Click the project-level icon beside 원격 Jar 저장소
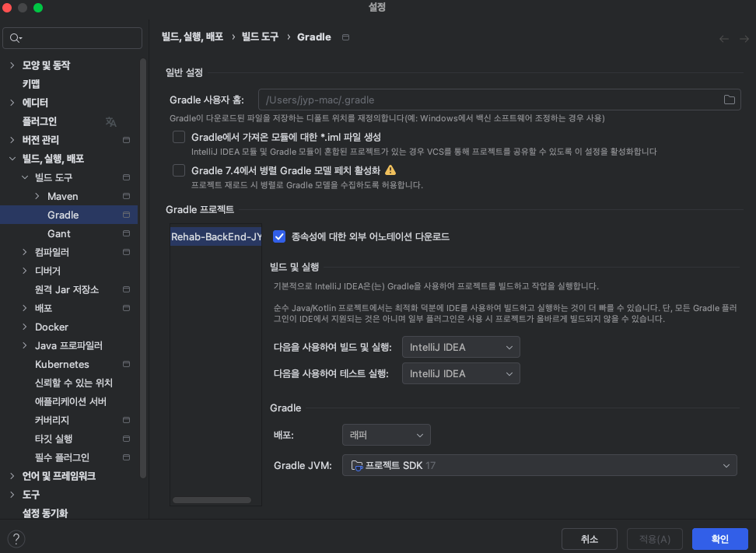The image size is (756, 553). pos(126,289)
